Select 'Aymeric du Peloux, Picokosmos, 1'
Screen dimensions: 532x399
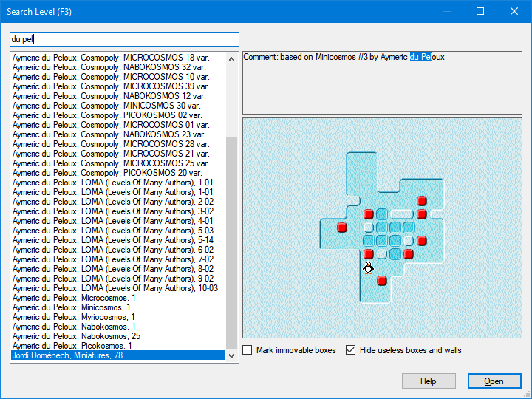pos(118,345)
